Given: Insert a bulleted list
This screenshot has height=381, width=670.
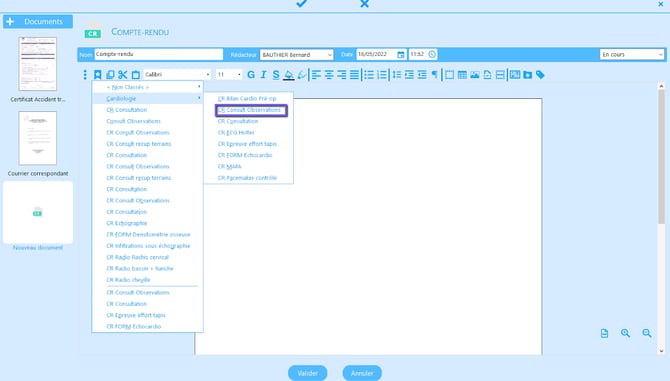Looking at the screenshot, I should point(369,75).
